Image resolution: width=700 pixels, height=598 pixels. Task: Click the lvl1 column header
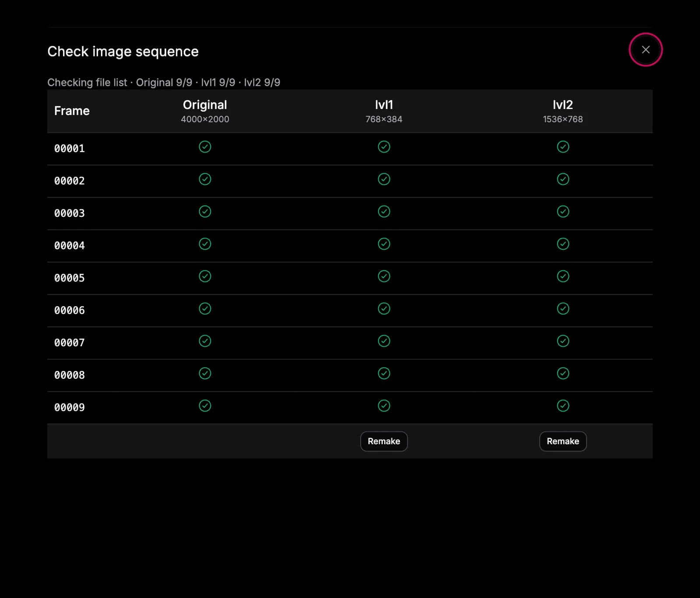[384, 105]
